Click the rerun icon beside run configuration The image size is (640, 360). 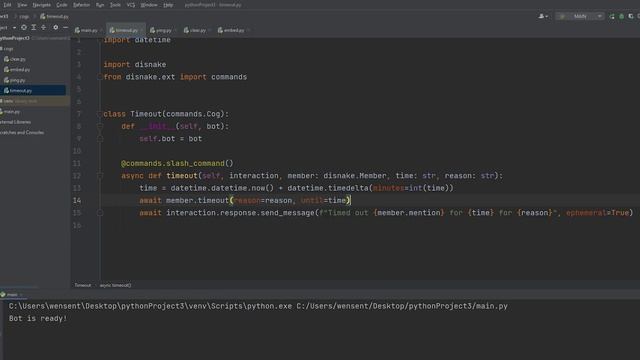click(611, 16)
